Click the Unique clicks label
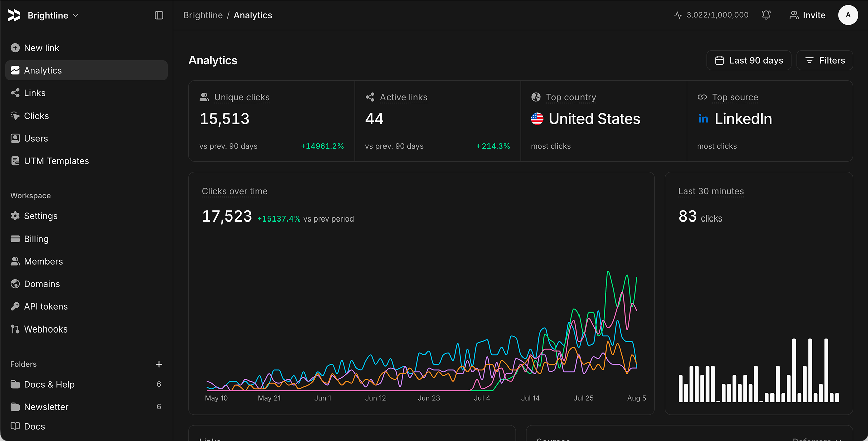The height and width of the screenshot is (441, 868). click(242, 97)
